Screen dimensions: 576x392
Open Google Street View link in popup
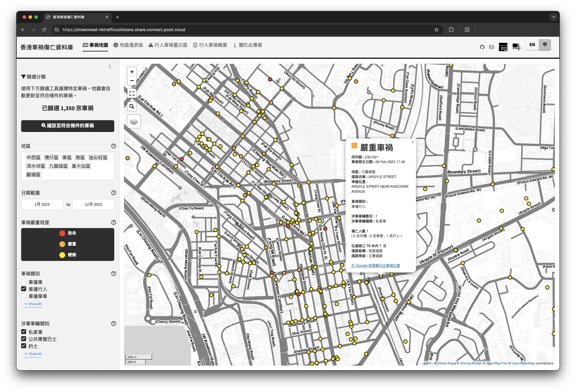[375, 266]
